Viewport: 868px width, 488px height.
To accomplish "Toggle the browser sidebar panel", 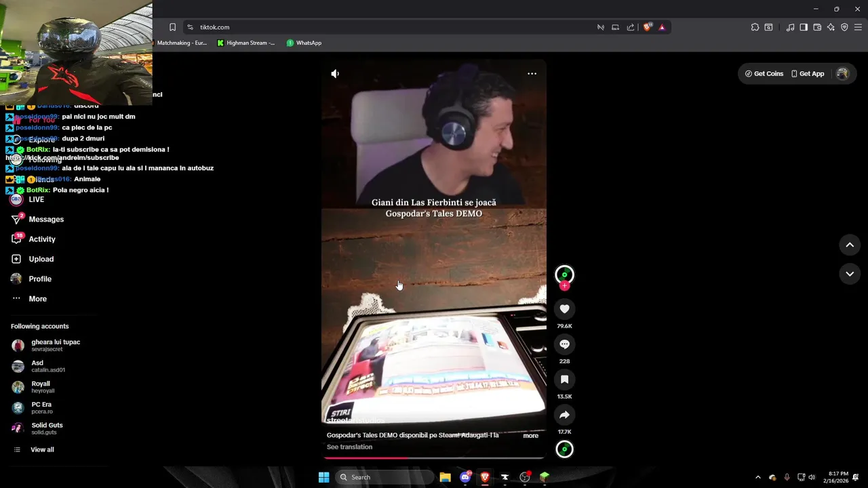I will (x=804, y=27).
